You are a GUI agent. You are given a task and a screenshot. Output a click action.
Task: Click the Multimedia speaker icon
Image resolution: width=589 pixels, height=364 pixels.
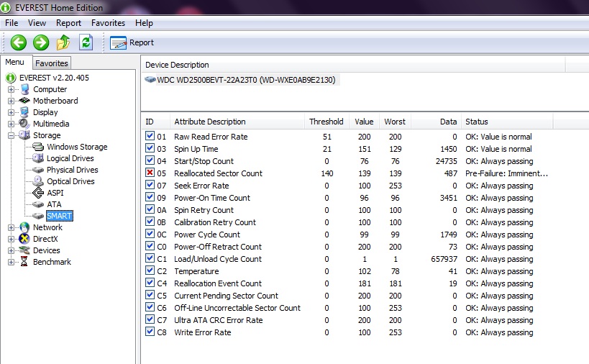[x=24, y=123]
